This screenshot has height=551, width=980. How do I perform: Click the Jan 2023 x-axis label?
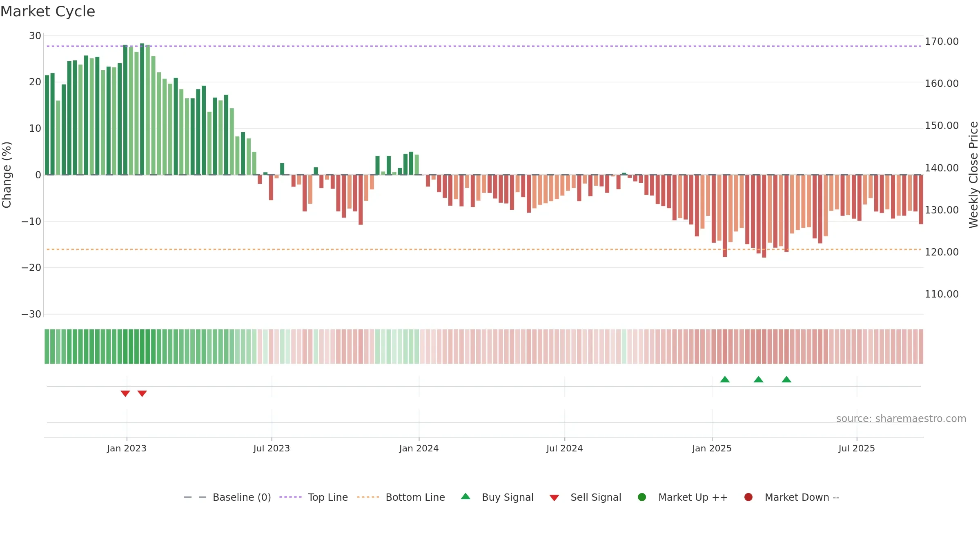pos(127,448)
